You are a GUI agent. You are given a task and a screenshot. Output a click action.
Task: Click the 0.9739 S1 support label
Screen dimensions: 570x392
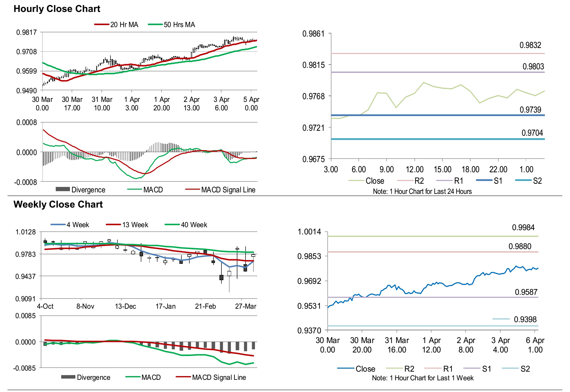pos(530,110)
